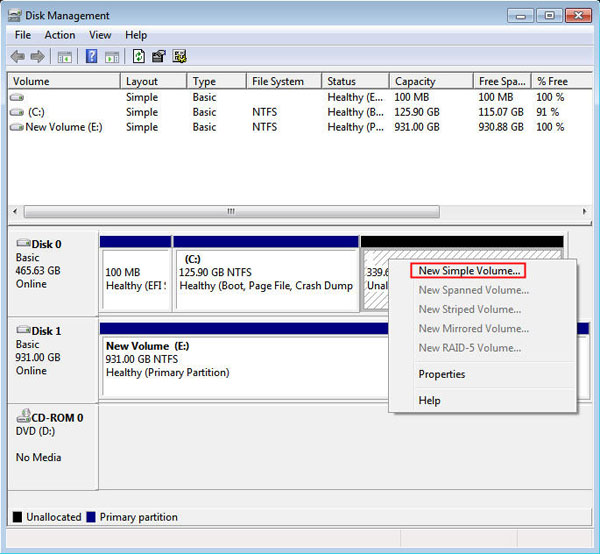This screenshot has height=554, width=600.
Task: Select the Disk 0 label panel
Action: pyautogui.click(x=53, y=274)
